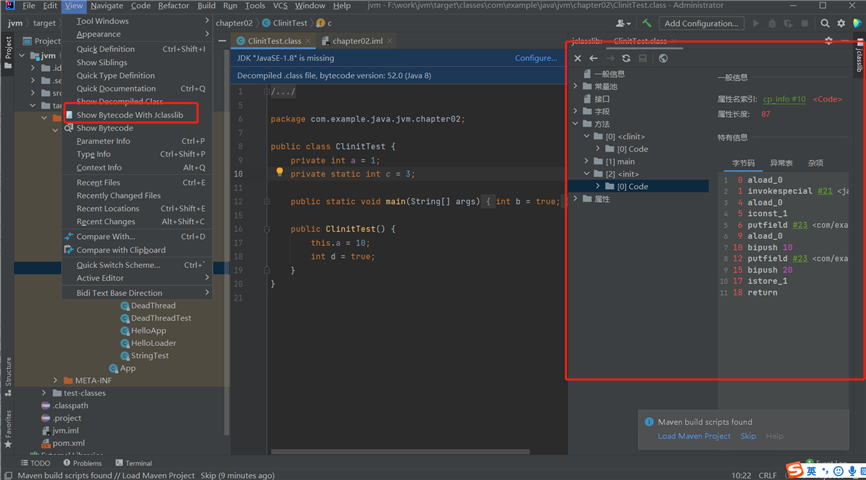Switch to 异常表 exception table tab
This screenshot has width=866, height=480.
(781, 163)
